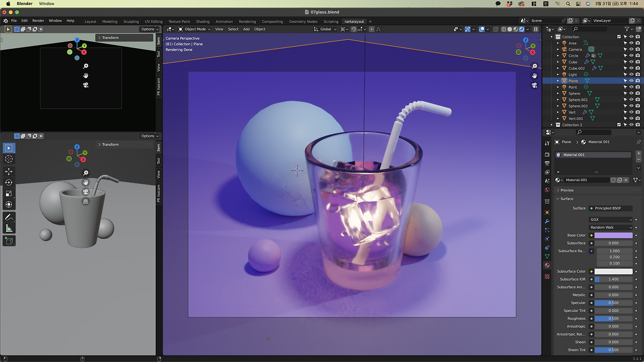Click the Principled BSDF surface shader button

pyautogui.click(x=611, y=208)
